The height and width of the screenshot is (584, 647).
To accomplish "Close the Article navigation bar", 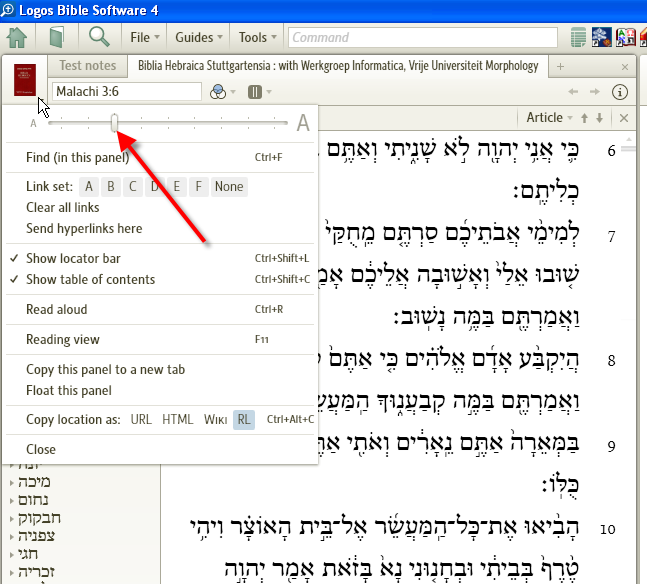I will point(624,118).
